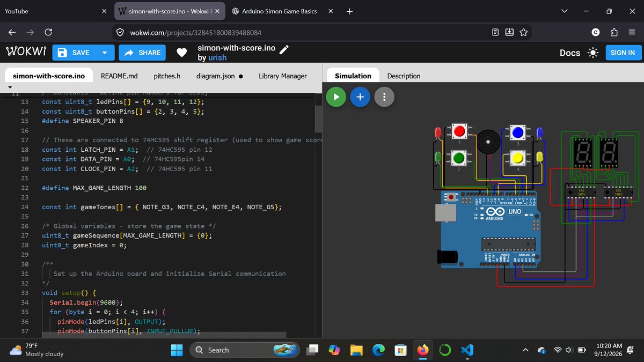Start the simulation with the green play button

point(336,97)
